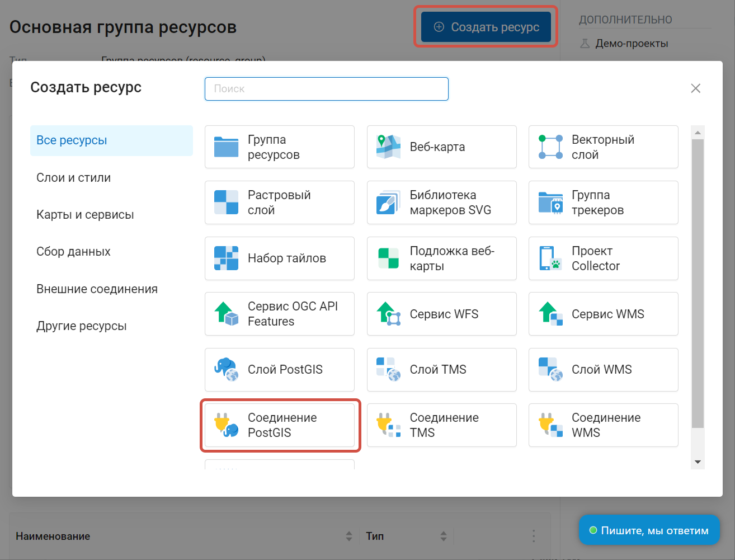Click the Набор тайлов icon

click(x=226, y=258)
